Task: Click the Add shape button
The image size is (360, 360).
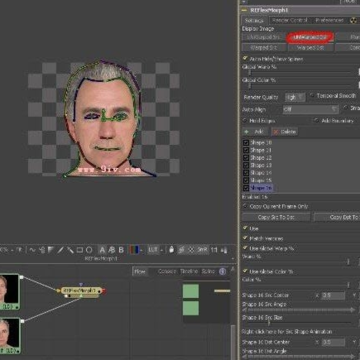Action: [255, 132]
